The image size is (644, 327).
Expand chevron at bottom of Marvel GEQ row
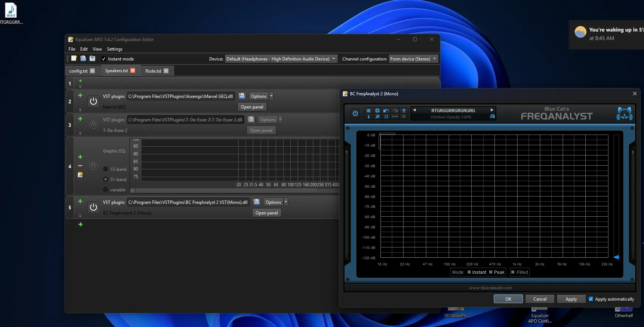coord(80,110)
